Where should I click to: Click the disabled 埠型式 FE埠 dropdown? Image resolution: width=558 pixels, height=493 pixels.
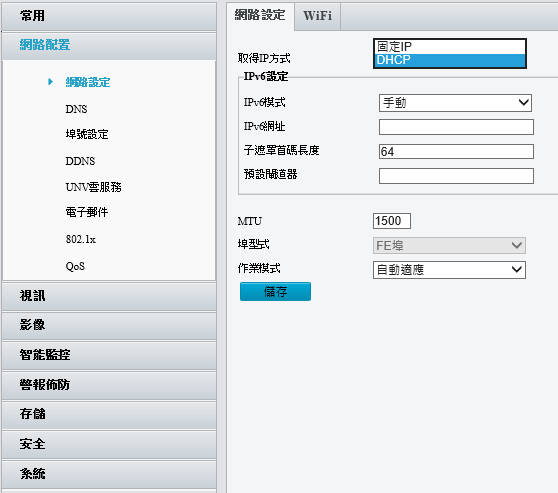tap(449, 246)
